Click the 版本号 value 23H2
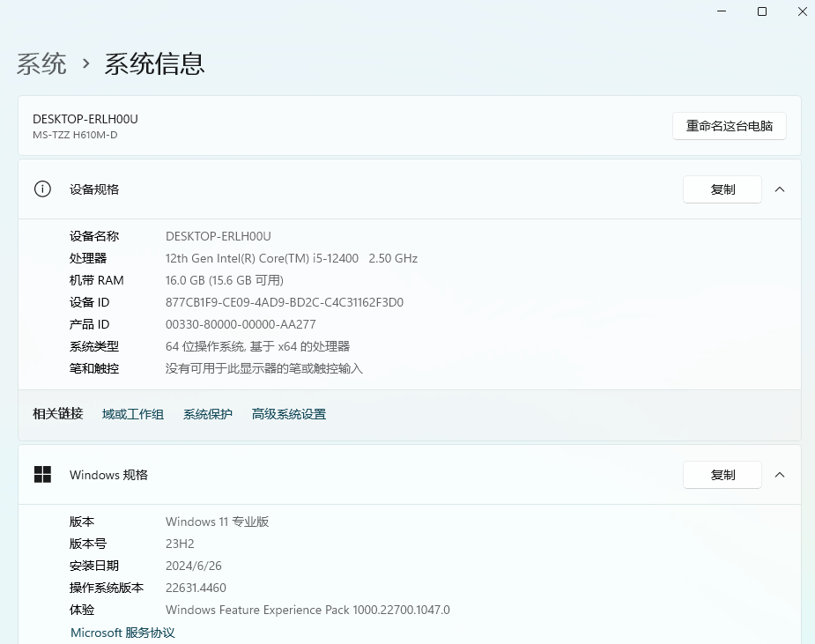Screen dimensions: 815x644 click(x=180, y=544)
